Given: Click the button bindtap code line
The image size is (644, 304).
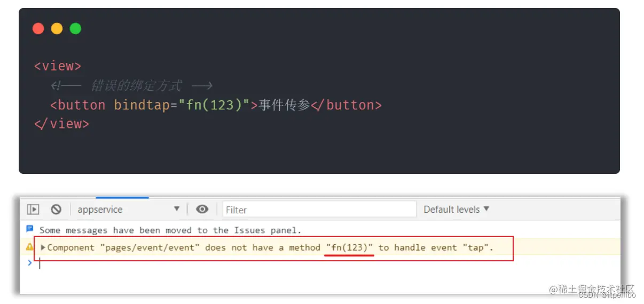Looking at the screenshot, I should (x=216, y=105).
